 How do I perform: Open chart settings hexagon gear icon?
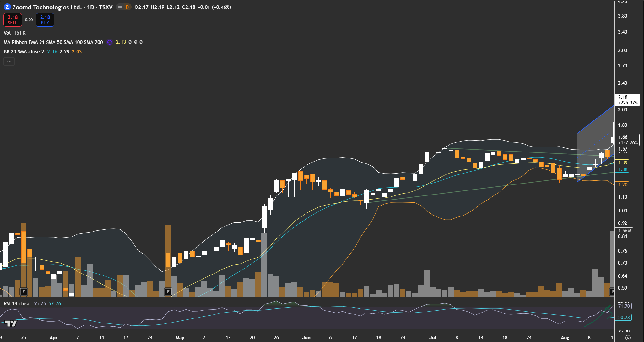(x=628, y=338)
